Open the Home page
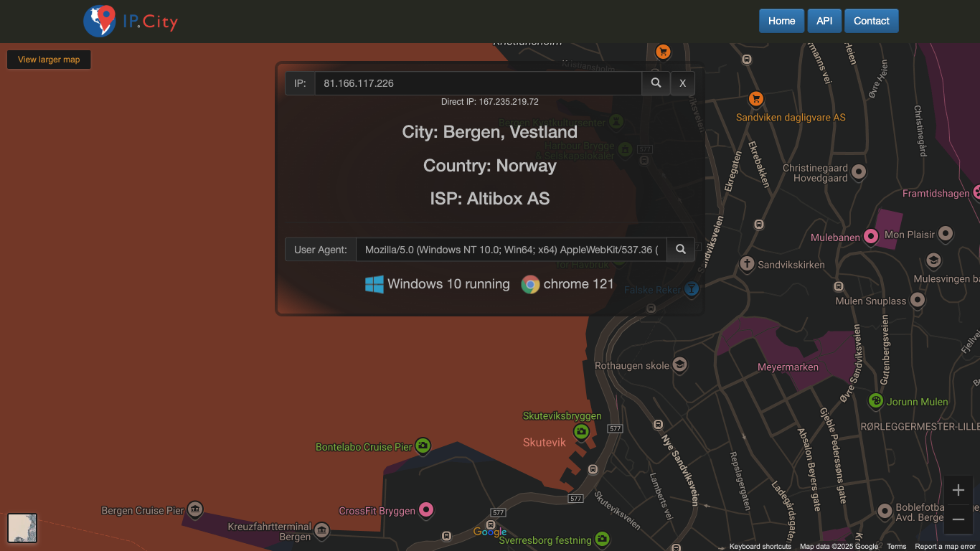This screenshot has width=980, height=551. tap(781, 21)
